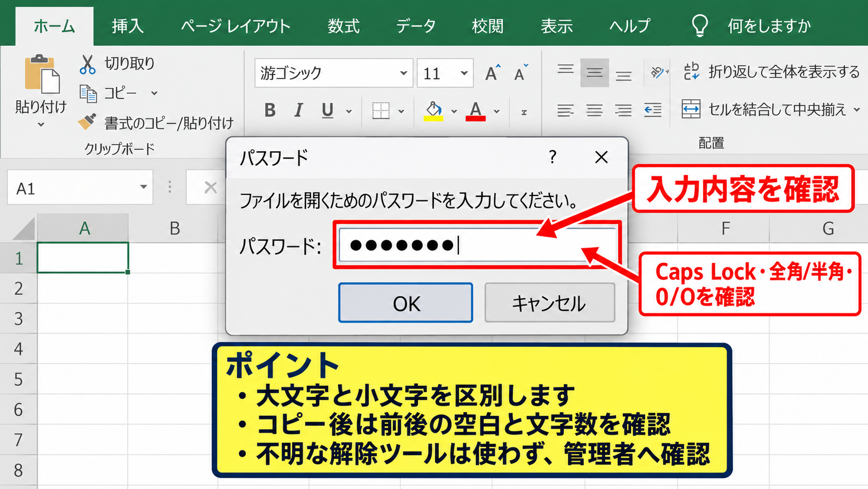Toggle wrap text (折り返して全体を表示する)

[771, 72]
